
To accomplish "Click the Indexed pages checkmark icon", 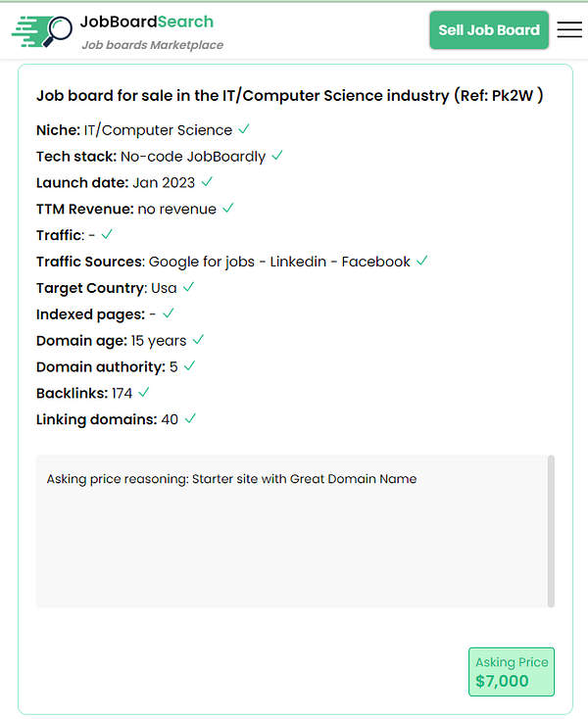I will click(x=169, y=313).
